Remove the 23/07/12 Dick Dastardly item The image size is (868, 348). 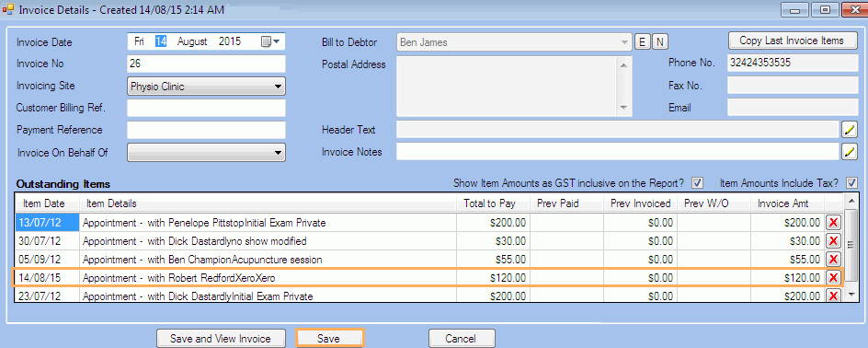click(833, 296)
